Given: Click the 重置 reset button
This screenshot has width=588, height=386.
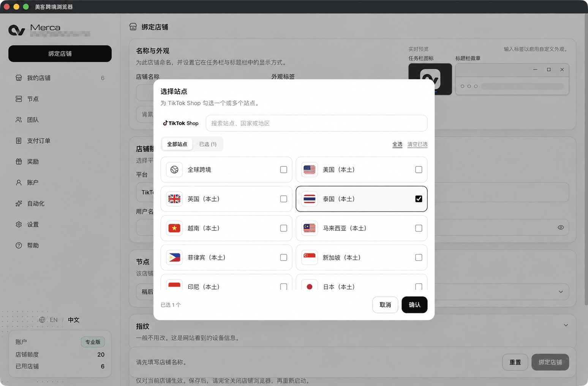Looking at the screenshot, I should (x=515, y=362).
